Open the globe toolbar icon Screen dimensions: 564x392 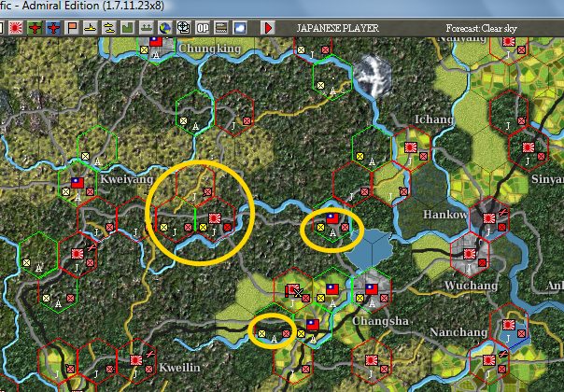[x=165, y=28]
